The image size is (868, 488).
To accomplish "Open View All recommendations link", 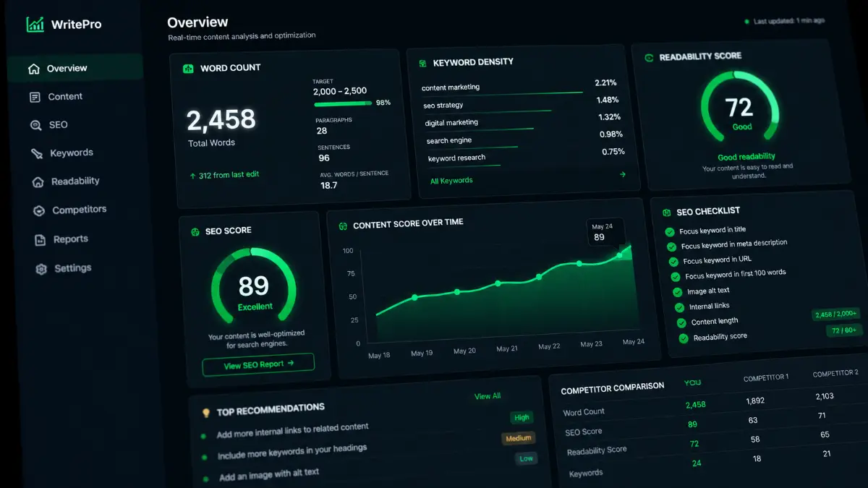I will [x=487, y=395].
